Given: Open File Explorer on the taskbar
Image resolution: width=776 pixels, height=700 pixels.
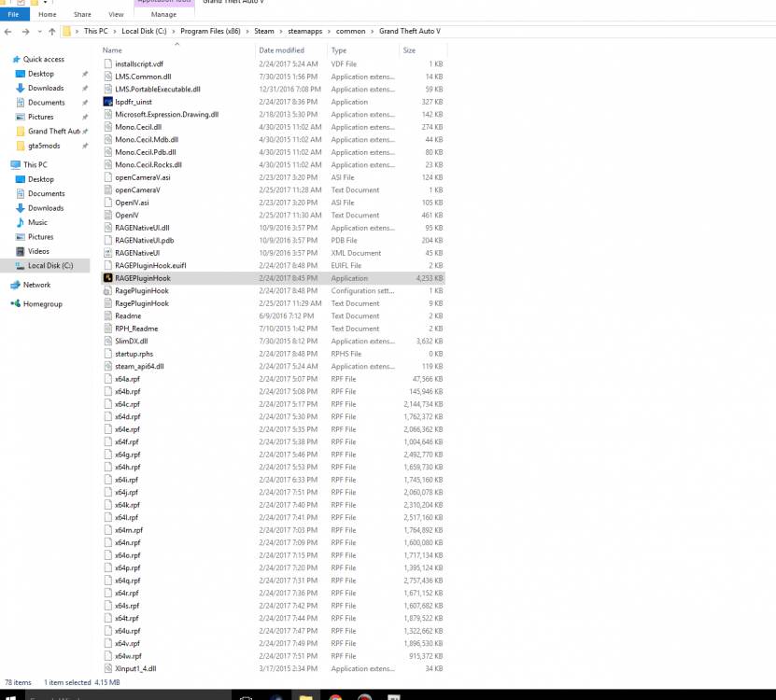Looking at the screenshot, I should click(306, 696).
